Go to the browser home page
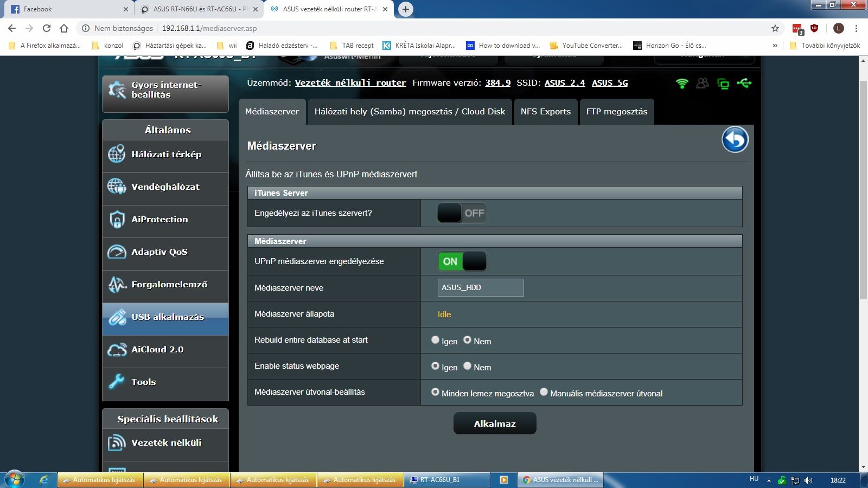 click(x=64, y=28)
